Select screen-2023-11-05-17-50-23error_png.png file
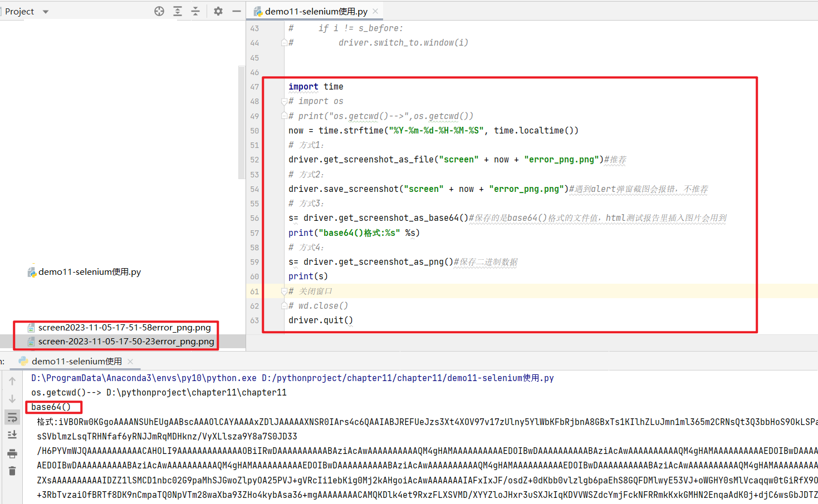 coord(126,342)
